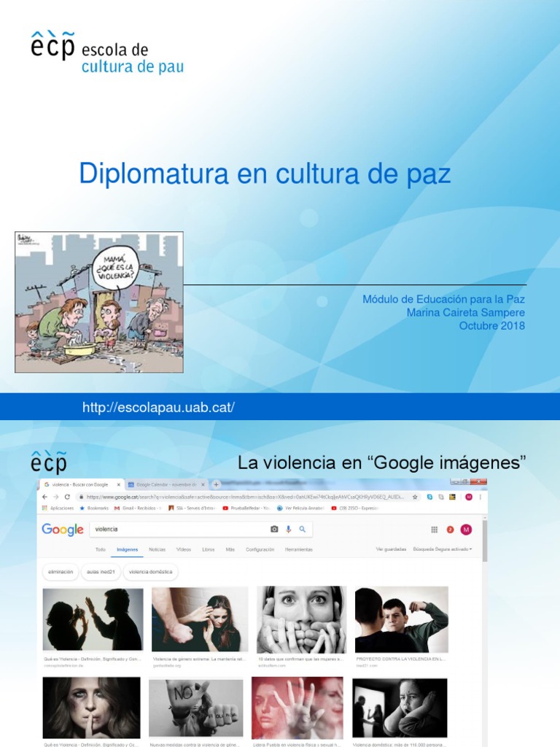The height and width of the screenshot is (747, 560).
Task: Open child covering ears image result
Action: 400,708
